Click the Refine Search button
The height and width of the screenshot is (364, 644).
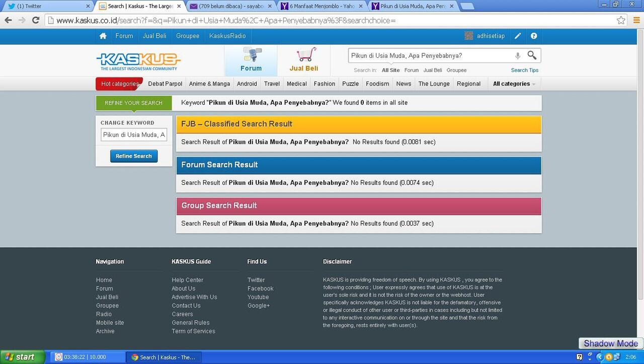coord(134,156)
